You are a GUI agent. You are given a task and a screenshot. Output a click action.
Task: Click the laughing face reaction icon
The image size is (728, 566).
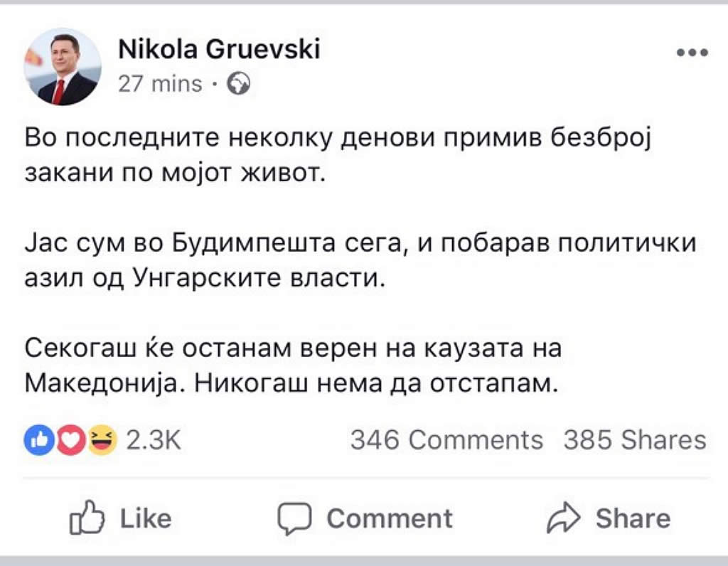103,441
